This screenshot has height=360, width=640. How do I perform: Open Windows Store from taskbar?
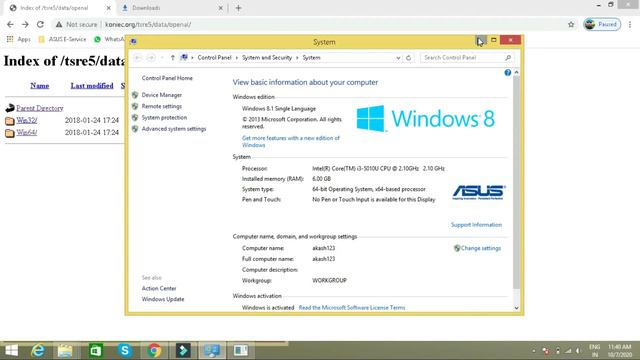click(96, 350)
